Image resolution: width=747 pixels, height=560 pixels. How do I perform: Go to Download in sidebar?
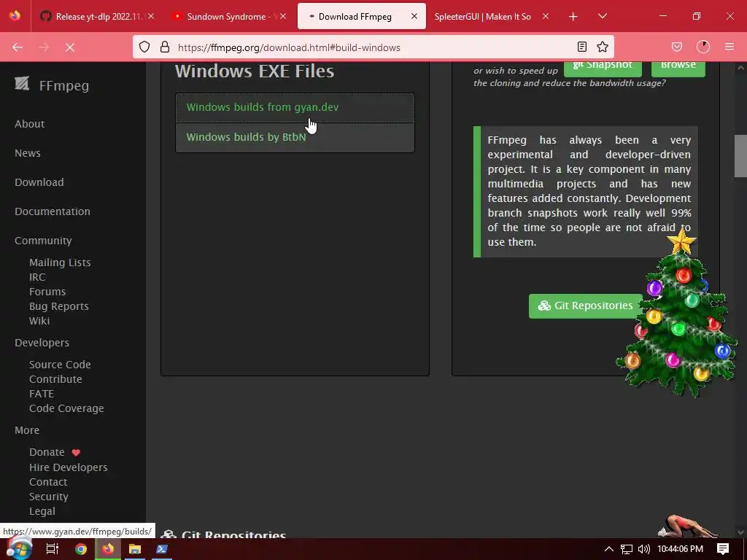click(39, 182)
